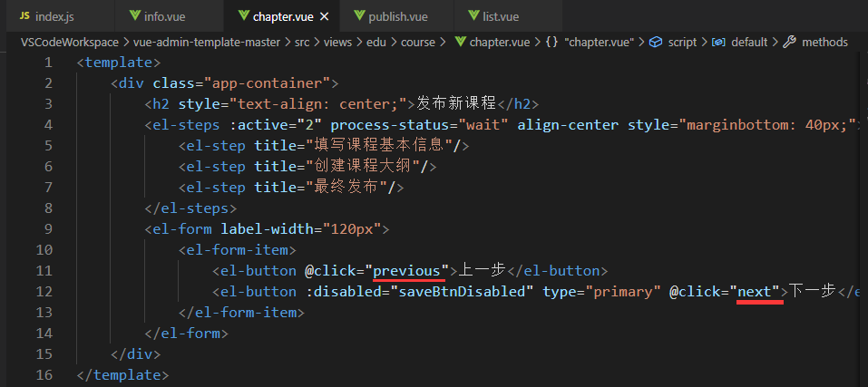Viewport: 868px width, 387px height.
Task: Click line number 1 in the gutter
Action: click(x=48, y=63)
